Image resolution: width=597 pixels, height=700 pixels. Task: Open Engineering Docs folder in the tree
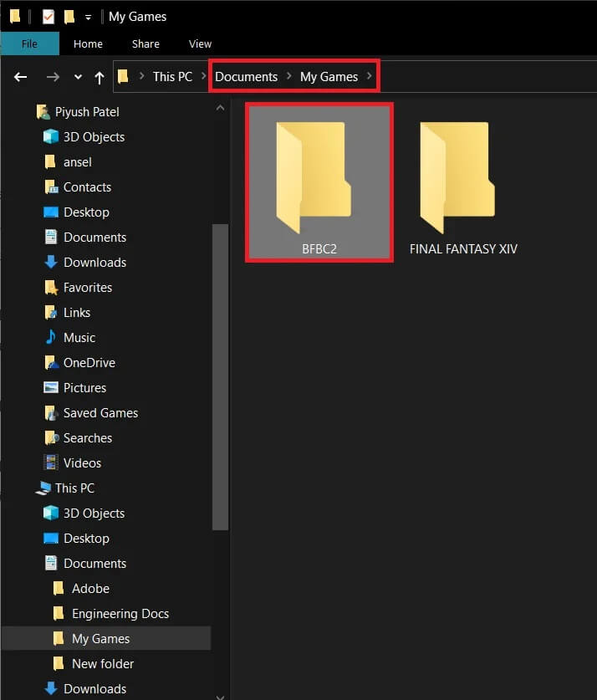pyautogui.click(x=120, y=614)
